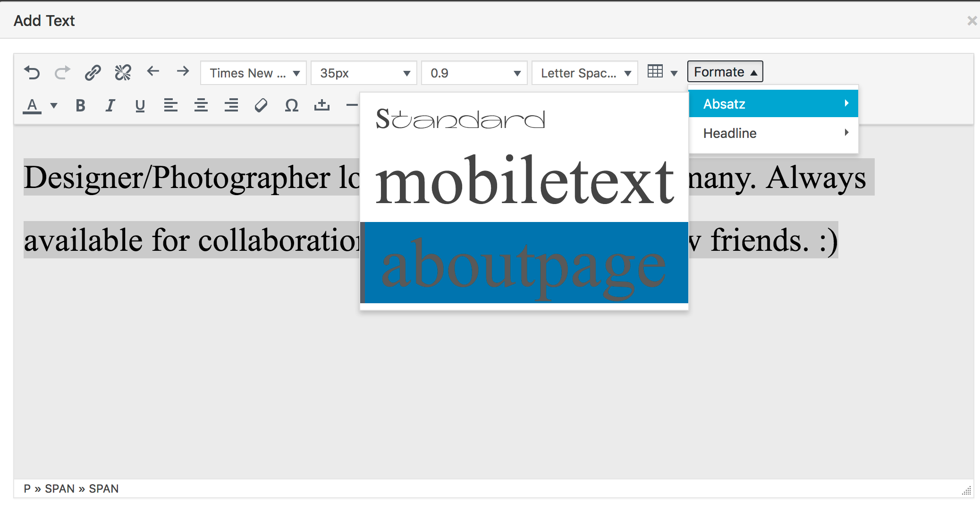
Task: Click the undo arrow icon
Action: point(32,73)
